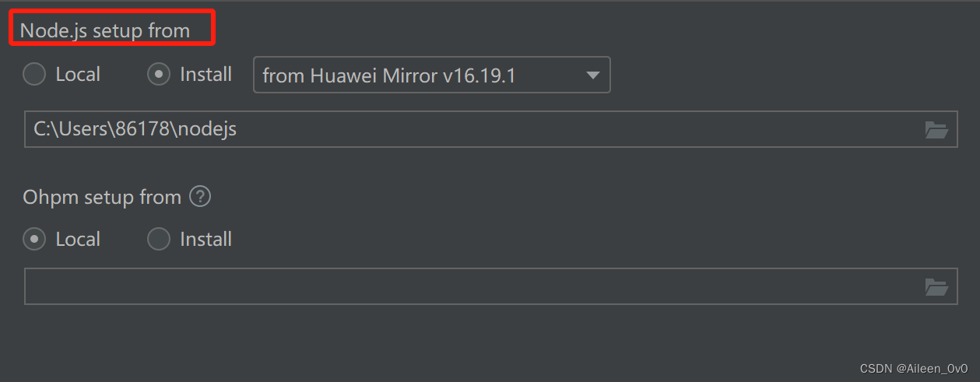
Task: Click the 'nodejs' folder name in path
Action: [x=207, y=129]
